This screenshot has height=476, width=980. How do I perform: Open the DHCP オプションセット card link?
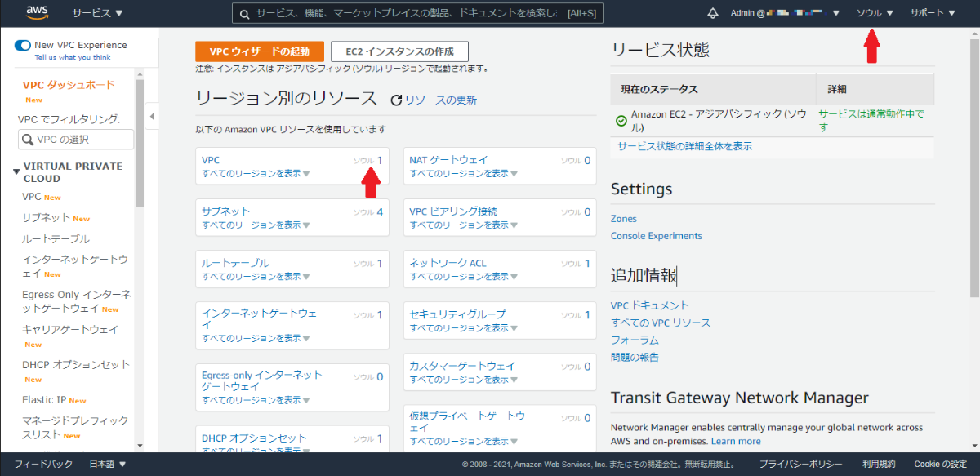254,438
